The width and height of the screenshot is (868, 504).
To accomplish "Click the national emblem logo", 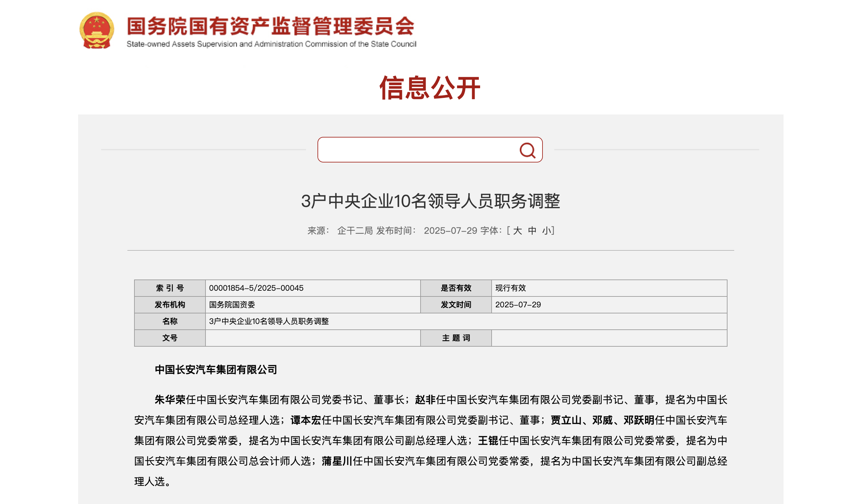I will click(97, 30).
